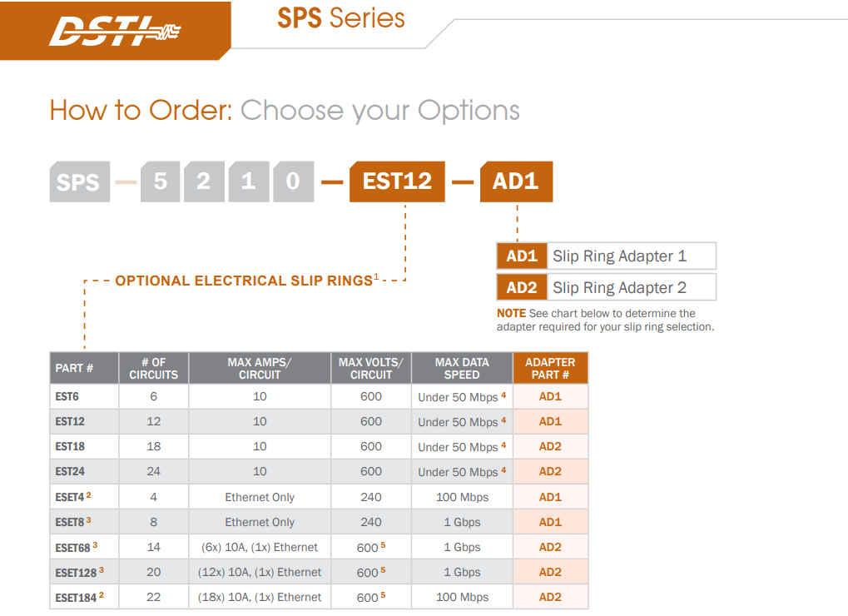
Task: Click AD2 adapter cell in EST18 row
Action: click(550, 447)
